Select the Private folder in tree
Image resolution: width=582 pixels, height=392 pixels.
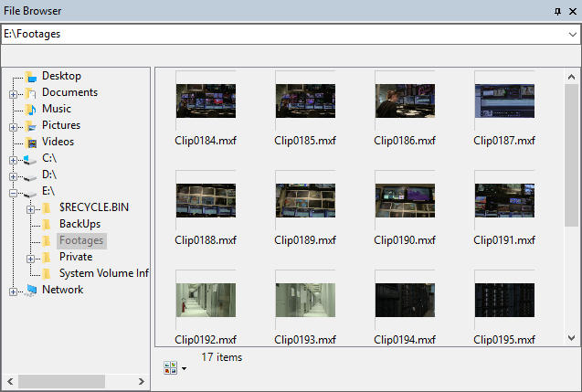tap(76, 257)
